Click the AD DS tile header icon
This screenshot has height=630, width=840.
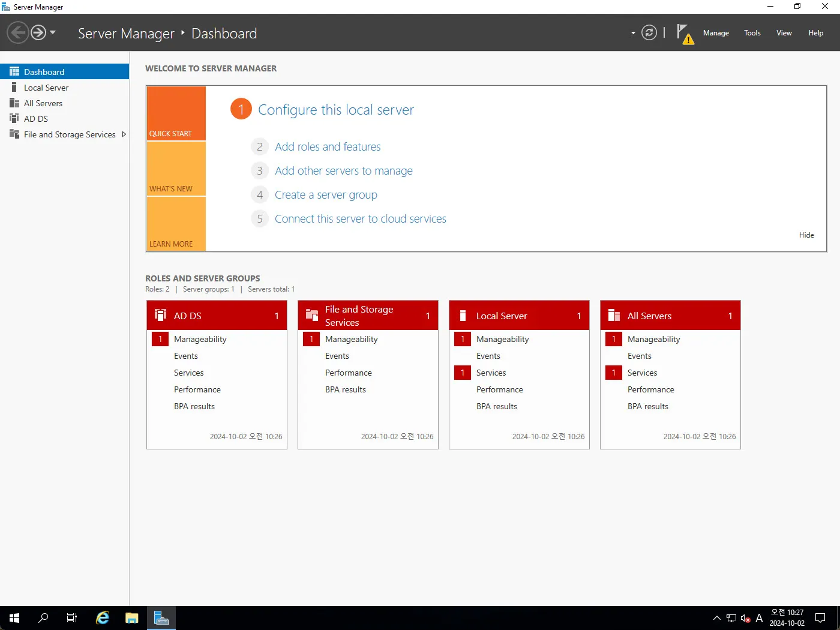(161, 316)
